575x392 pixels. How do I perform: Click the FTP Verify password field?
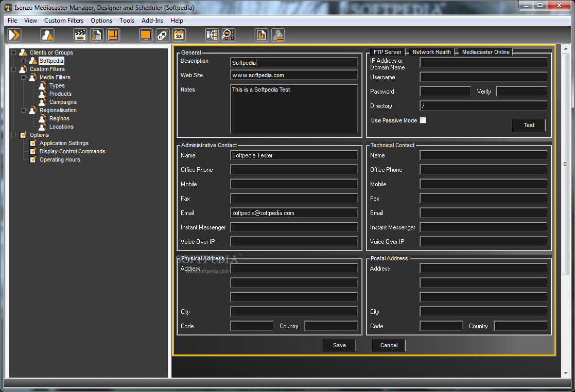tap(521, 91)
